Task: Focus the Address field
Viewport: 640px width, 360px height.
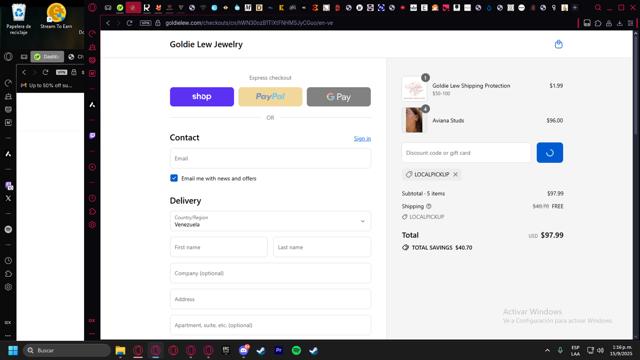Action: tap(270, 299)
